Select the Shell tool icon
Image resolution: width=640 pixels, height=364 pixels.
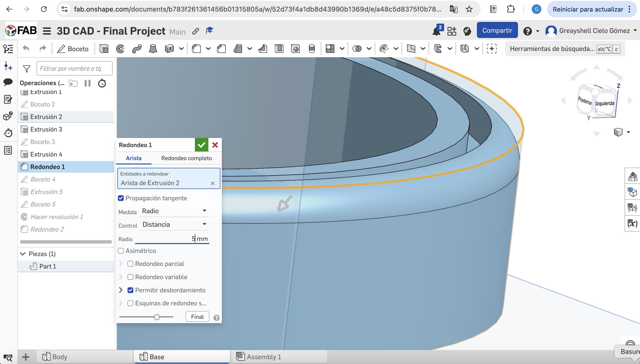pyautogui.click(x=279, y=49)
